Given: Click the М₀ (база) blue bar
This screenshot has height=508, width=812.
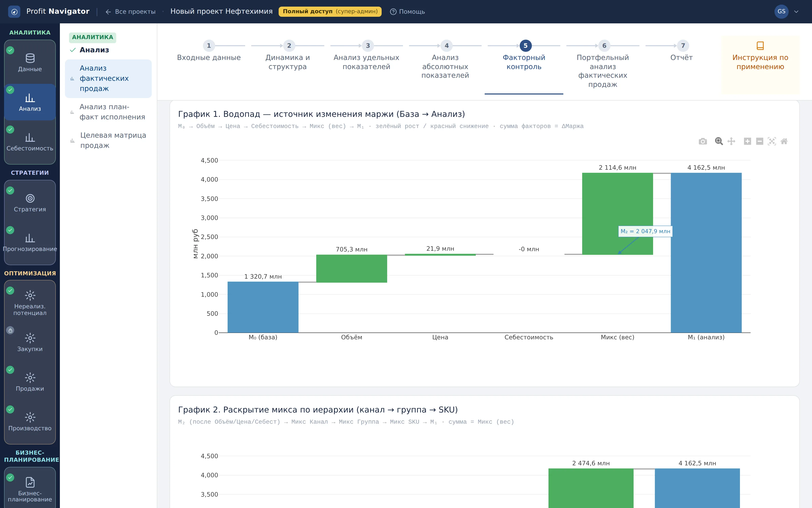Looking at the screenshot, I should click(263, 307).
